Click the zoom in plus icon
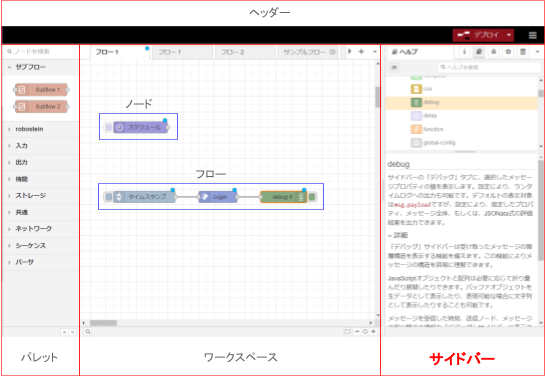The image size is (545, 376). tap(373, 332)
